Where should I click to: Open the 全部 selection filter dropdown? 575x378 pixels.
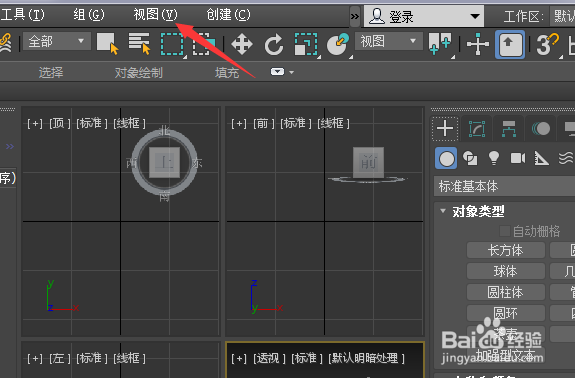click(56, 41)
